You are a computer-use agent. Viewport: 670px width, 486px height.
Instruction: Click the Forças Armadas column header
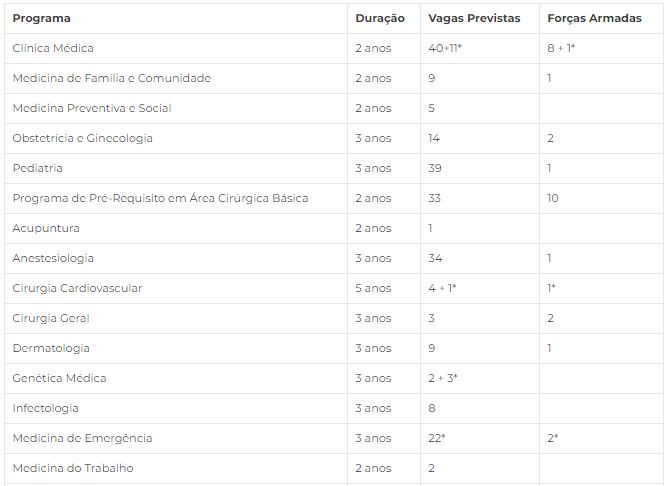[x=594, y=18]
